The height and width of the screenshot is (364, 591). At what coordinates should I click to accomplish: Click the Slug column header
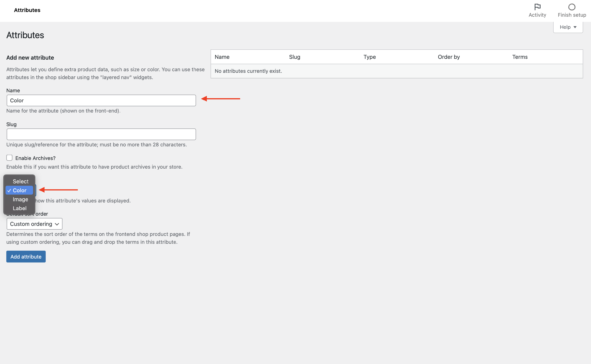tap(295, 57)
